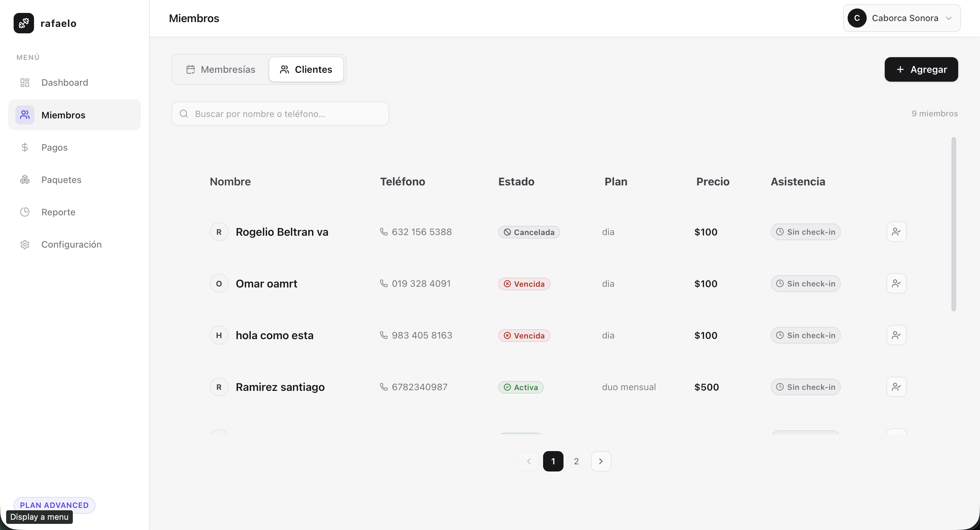The width and height of the screenshot is (980, 530).
Task: Open member Ramirez santiago by name
Action: (x=280, y=387)
